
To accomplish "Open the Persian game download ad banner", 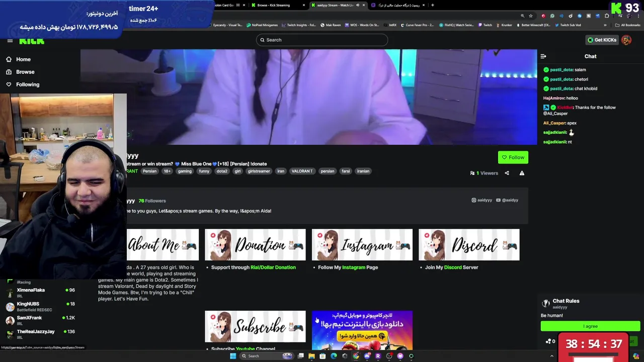I will click(x=362, y=330).
